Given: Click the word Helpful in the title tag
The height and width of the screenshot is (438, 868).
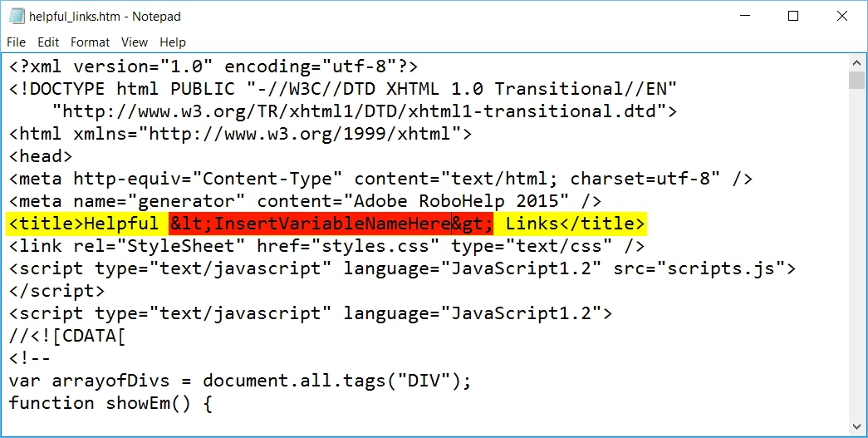Looking at the screenshot, I should point(121,224).
